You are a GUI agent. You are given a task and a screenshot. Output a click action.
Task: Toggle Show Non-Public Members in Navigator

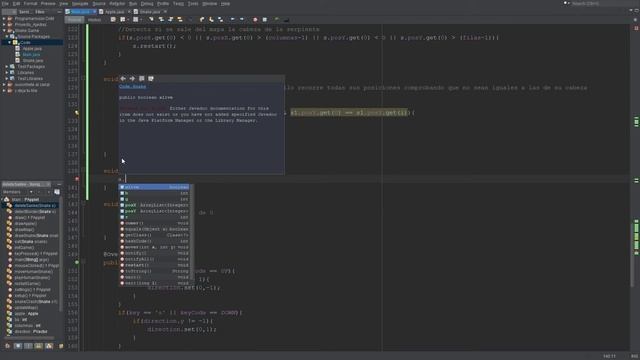pos(38,346)
